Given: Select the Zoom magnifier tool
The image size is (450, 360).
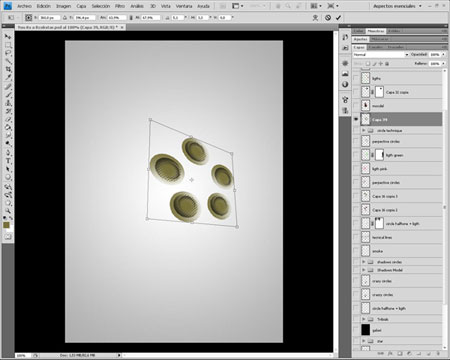Looking at the screenshot, I should (x=8, y=211).
